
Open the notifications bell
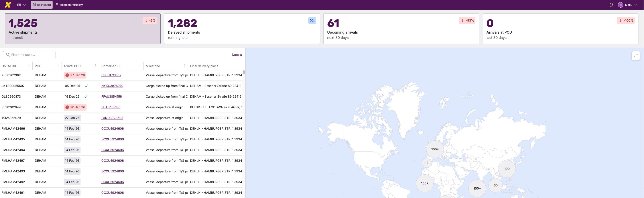pyautogui.click(x=611, y=5)
